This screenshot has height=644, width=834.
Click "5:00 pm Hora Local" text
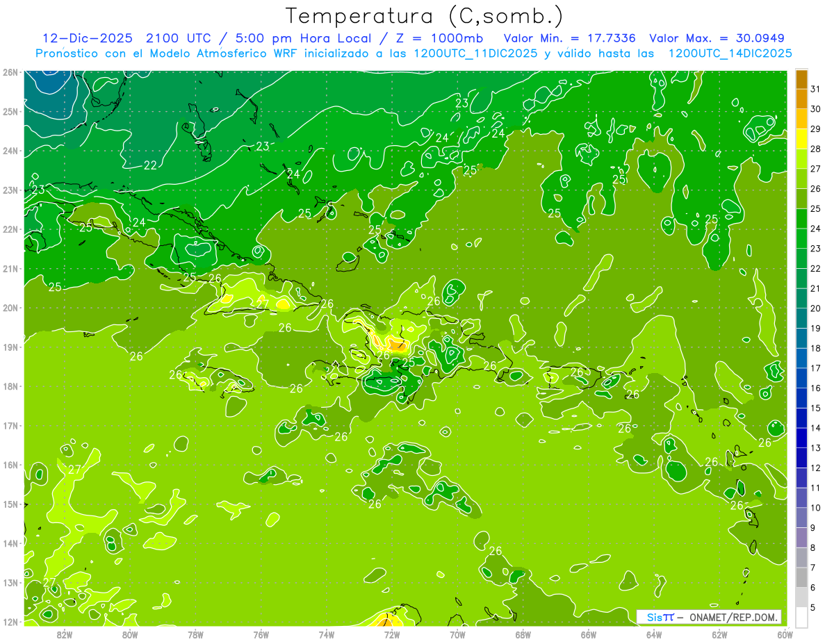pos(304,38)
